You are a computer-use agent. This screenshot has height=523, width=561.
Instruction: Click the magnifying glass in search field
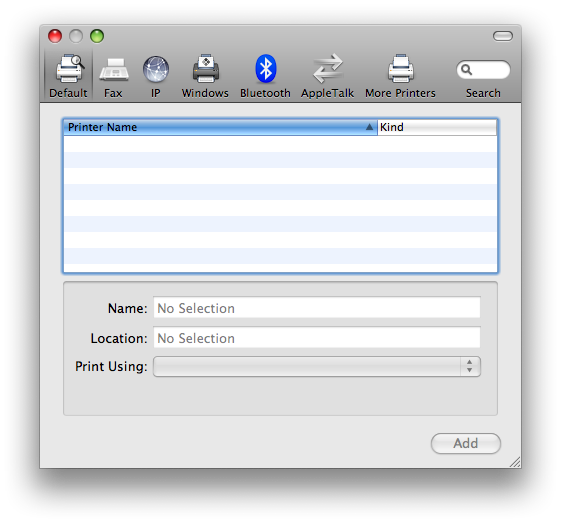pyautogui.click(x=466, y=69)
